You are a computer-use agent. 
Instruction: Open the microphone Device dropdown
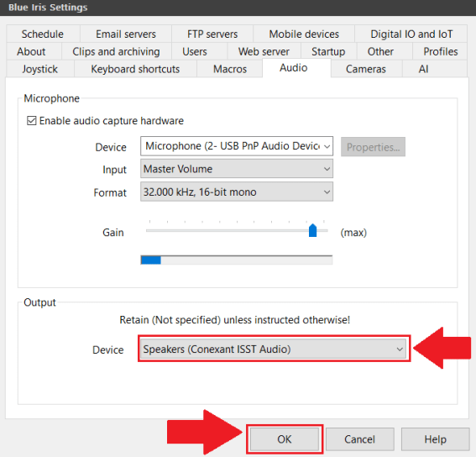(x=237, y=146)
